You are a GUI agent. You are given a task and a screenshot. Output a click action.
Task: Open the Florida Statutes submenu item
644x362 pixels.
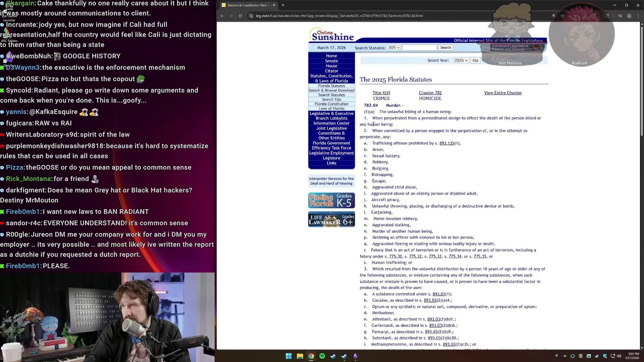tap(332, 86)
